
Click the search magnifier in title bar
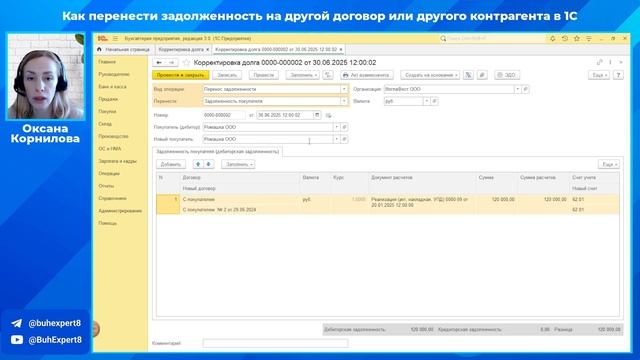click(443, 38)
